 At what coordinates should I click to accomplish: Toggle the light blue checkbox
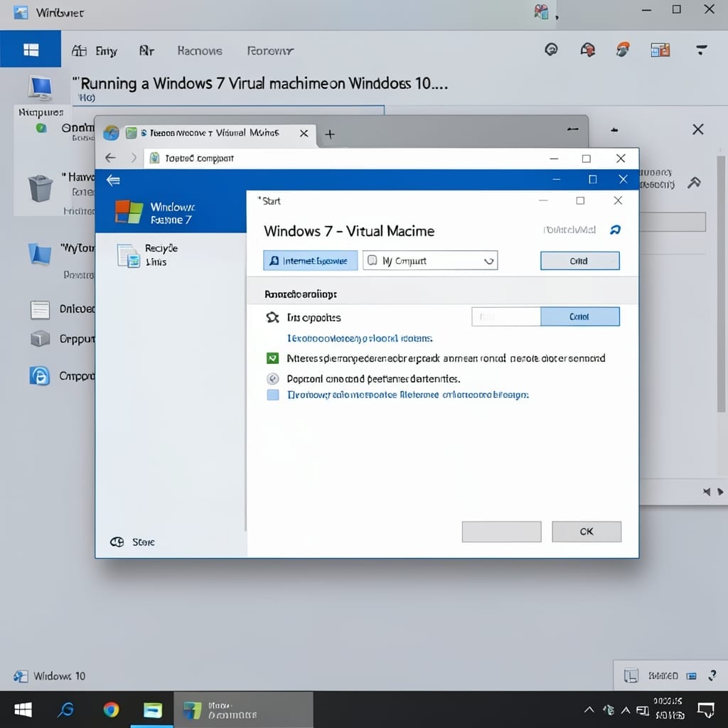pyautogui.click(x=272, y=395)
